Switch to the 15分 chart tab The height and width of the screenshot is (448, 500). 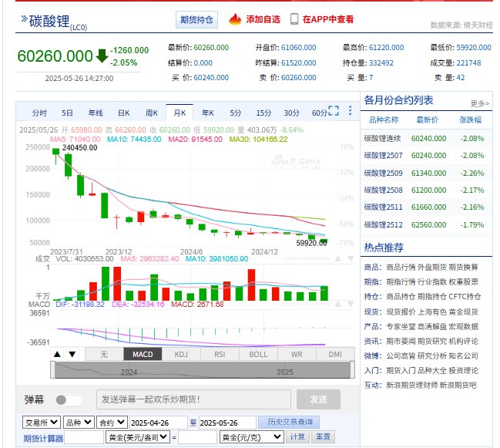[x=263, y=113]
